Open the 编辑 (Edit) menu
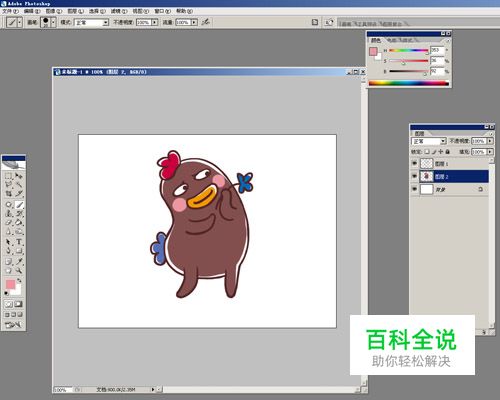The height and width of the screenshot is (400, 500). coord(32,11)
